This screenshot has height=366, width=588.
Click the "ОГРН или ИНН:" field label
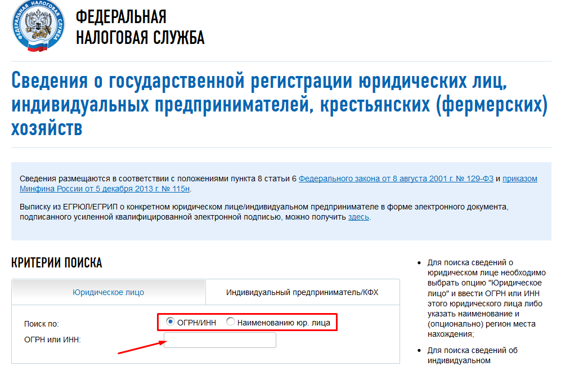coord(53,339)
